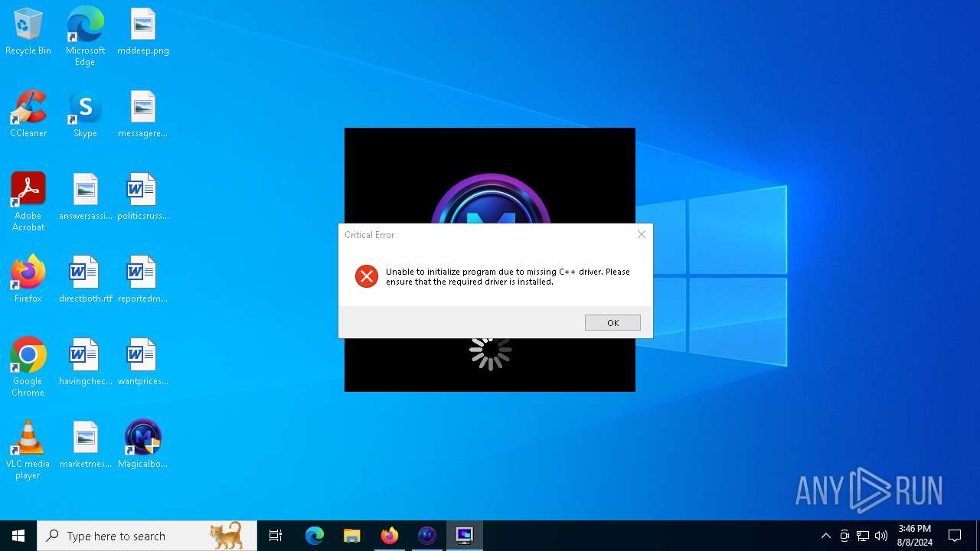
Task: Launch Firefox from the taskbar
Action: 390,536
